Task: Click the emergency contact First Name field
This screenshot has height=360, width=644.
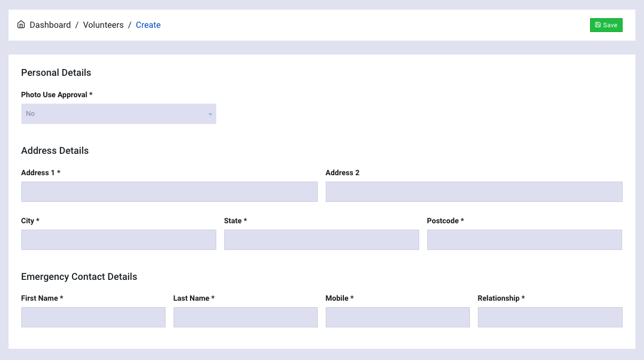Action: 93,317
